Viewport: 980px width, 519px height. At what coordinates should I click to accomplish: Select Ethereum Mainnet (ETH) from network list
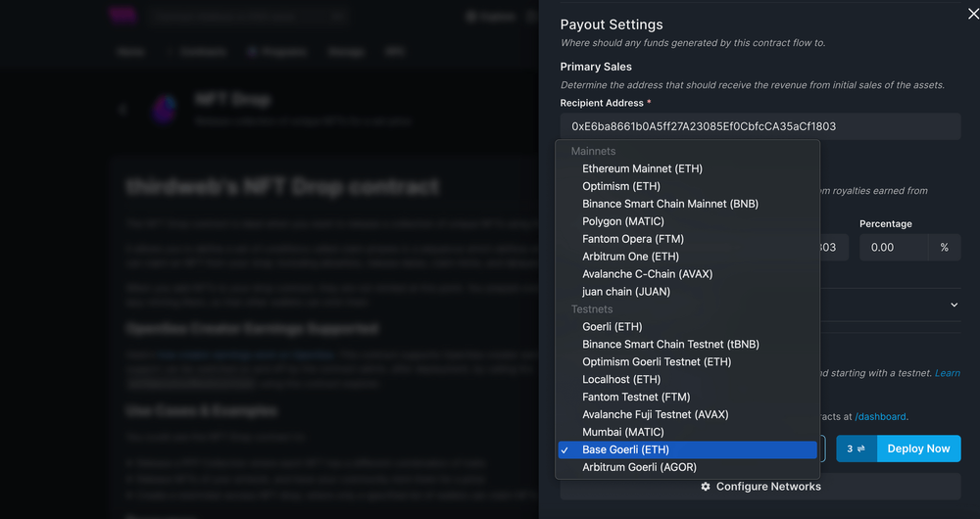coord(642,168)
